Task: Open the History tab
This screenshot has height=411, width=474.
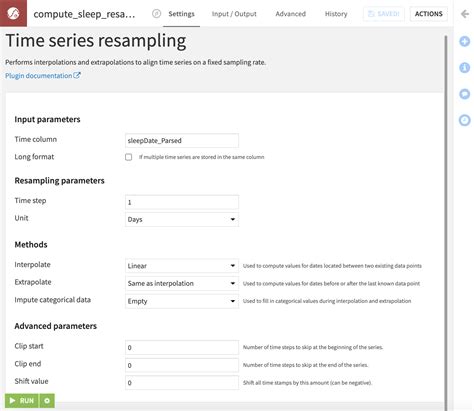Action: tap(336, 14)
